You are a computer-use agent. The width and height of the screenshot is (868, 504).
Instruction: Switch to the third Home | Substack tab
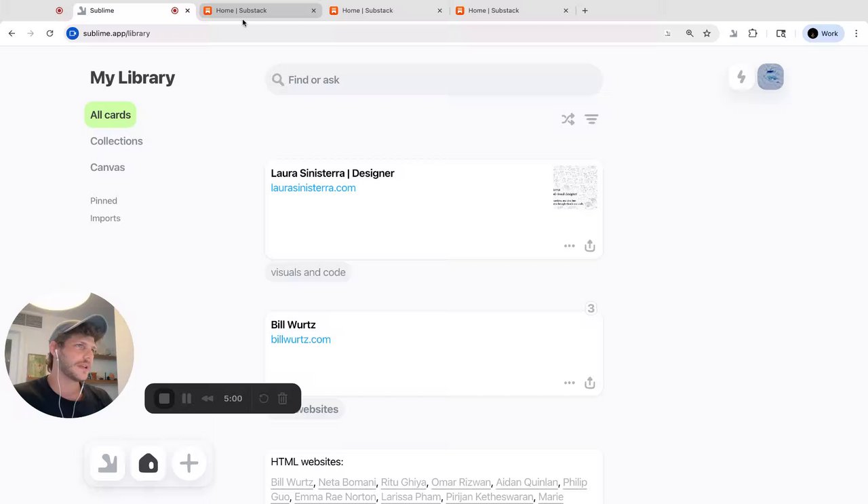click(512, 10)
